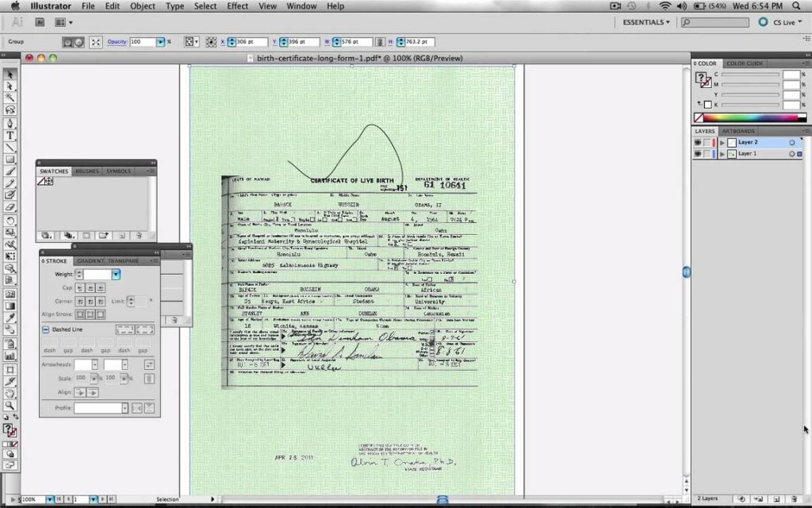This screenshot has height=508, width=812.
Task: Toggle visibility of Layer 1
Action: (x=698, y=154)
